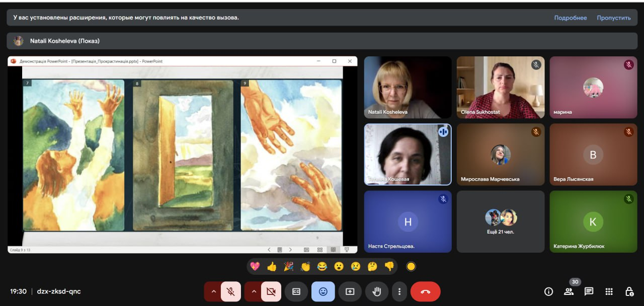Open the activities grid icon

[x=609, y=291]
